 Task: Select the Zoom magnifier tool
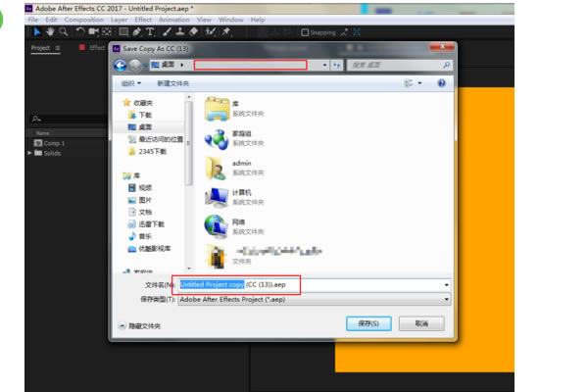(64, 32)
